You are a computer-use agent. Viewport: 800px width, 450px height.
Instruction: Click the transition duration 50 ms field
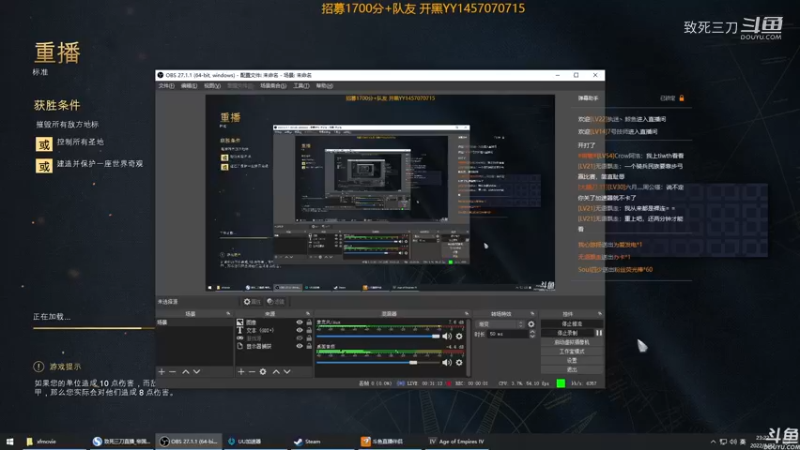[508, 334]
